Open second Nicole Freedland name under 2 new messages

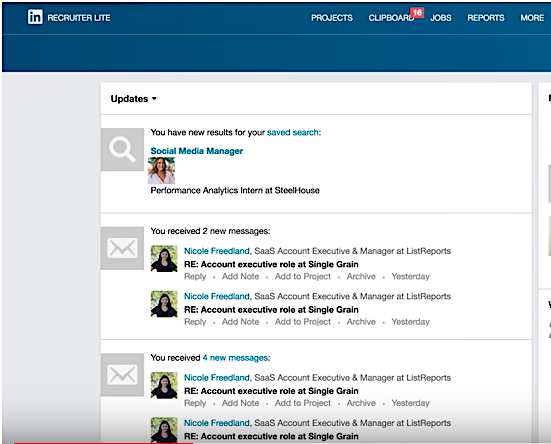tap(217, 296)
